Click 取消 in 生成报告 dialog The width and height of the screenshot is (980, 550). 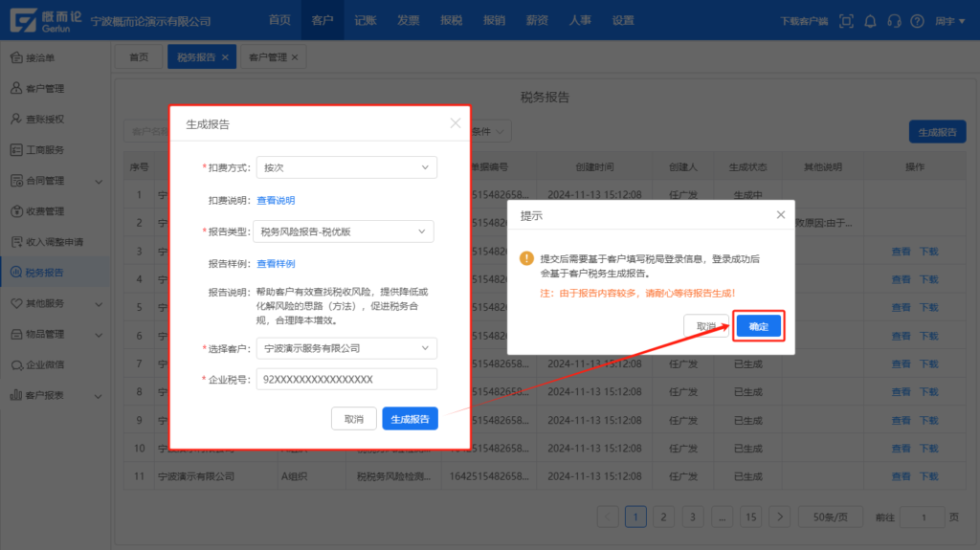tap(354, 419)
